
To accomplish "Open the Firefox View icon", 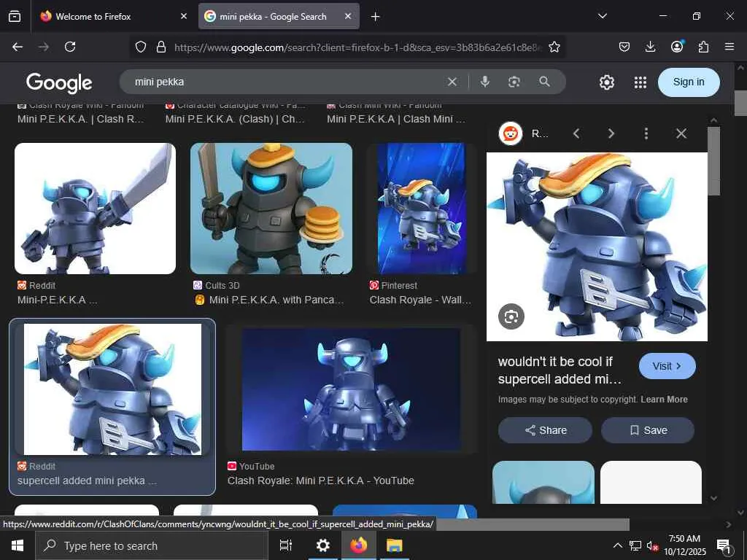I will click(x=15, y=16).
